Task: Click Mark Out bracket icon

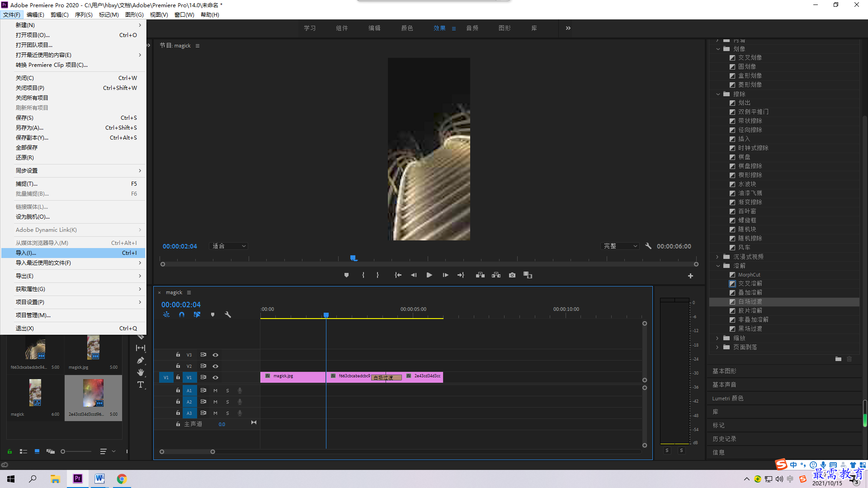Action: point(377,275)
